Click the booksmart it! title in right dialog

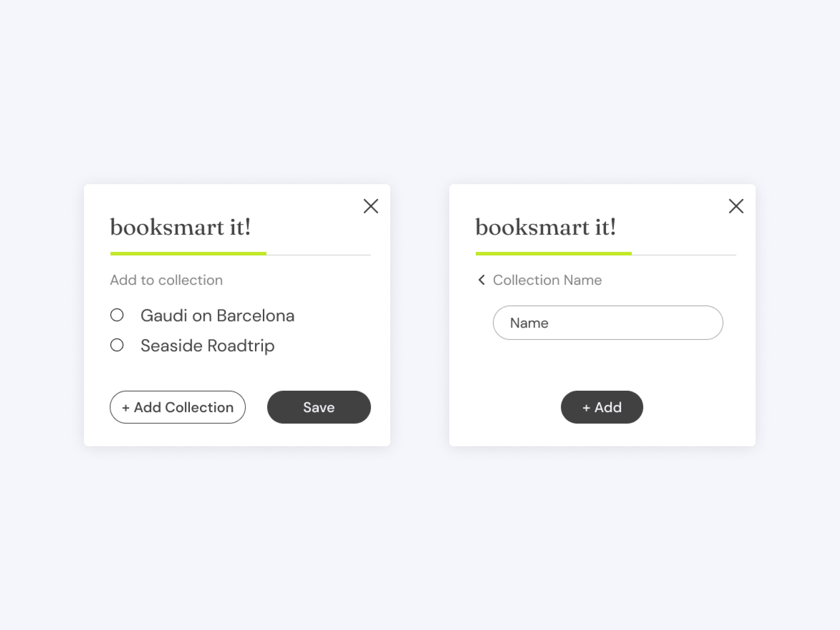tap(546, 227)
